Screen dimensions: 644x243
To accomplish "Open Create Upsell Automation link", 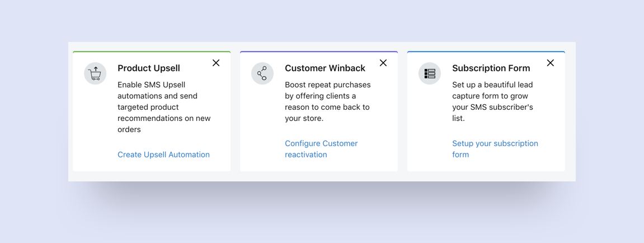I will [x=163, y=155].
